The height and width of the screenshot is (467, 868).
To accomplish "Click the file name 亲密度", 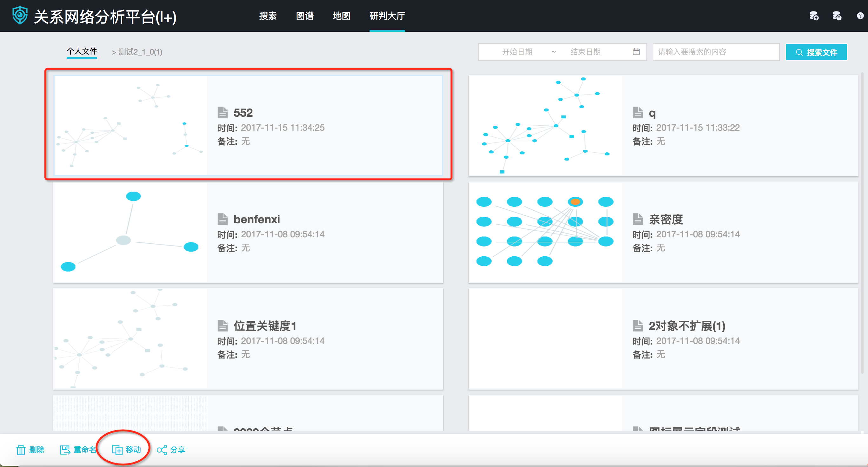I will [666, 220].
